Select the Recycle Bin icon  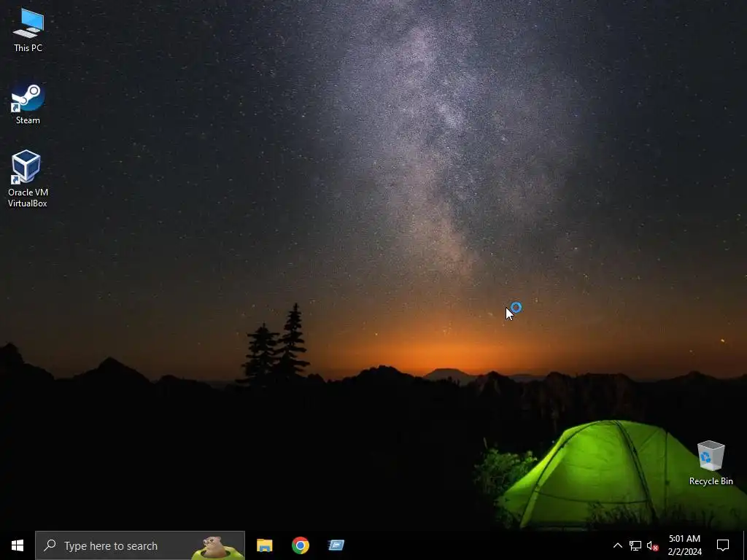point(711,463)
